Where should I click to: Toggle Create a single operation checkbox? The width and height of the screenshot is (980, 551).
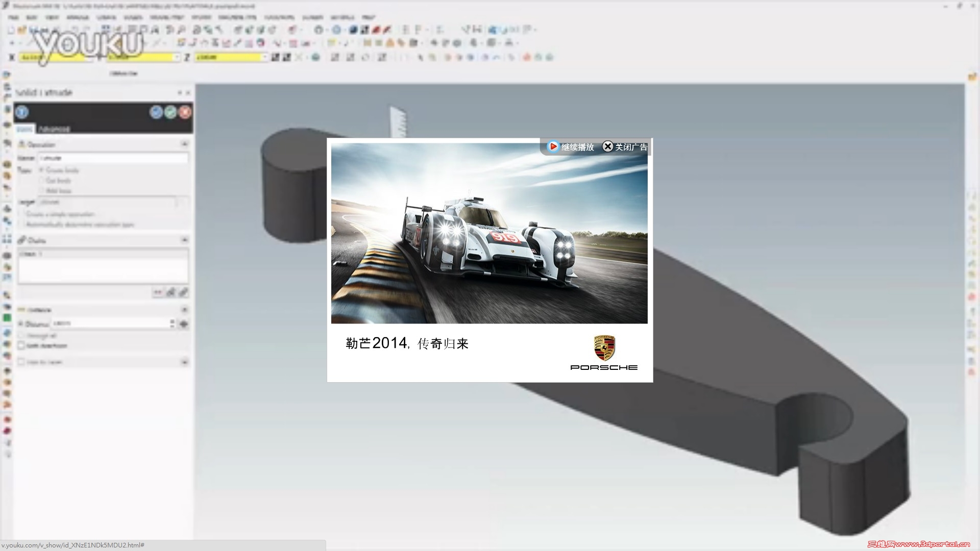coord(21,214)
